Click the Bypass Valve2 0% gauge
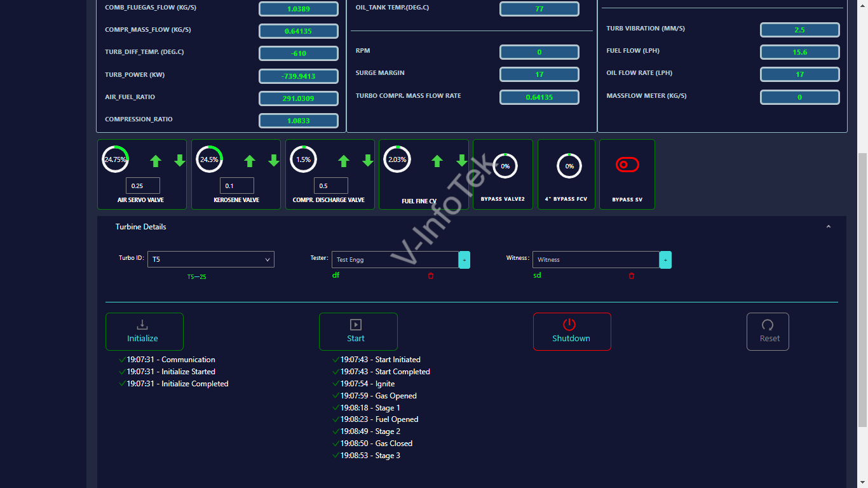The height and width of the screenshot is (488, 868). 505,166
